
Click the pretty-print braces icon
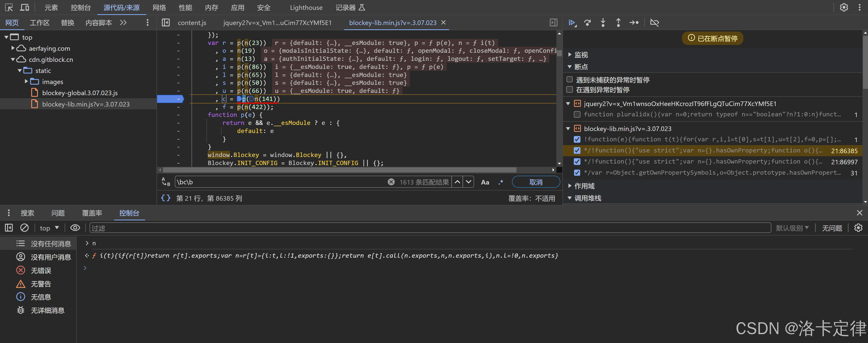pos(166,198)
